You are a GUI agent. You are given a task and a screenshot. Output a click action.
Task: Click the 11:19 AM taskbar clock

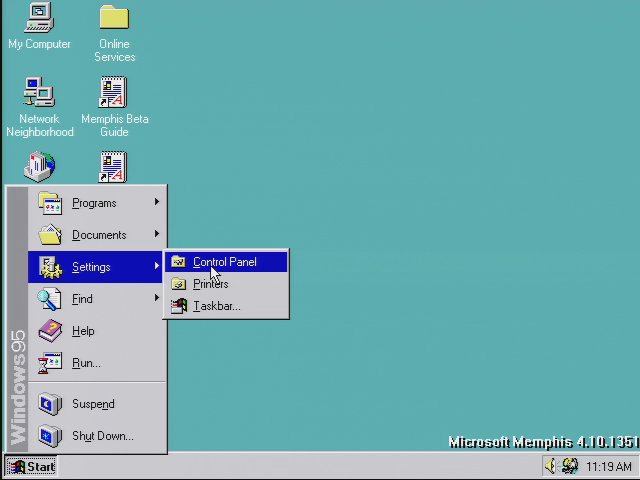click(609, 466)
